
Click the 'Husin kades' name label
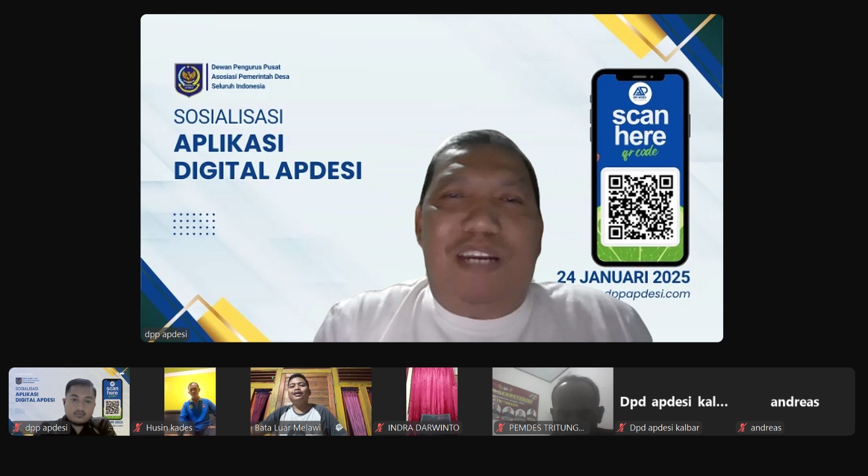pos(169,428)
